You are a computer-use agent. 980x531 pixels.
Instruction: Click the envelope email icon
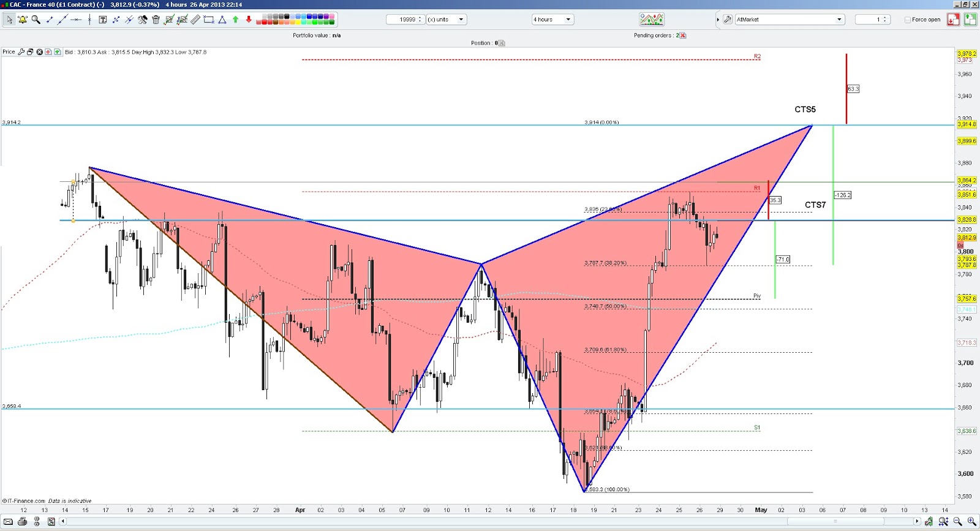point(8,522)
